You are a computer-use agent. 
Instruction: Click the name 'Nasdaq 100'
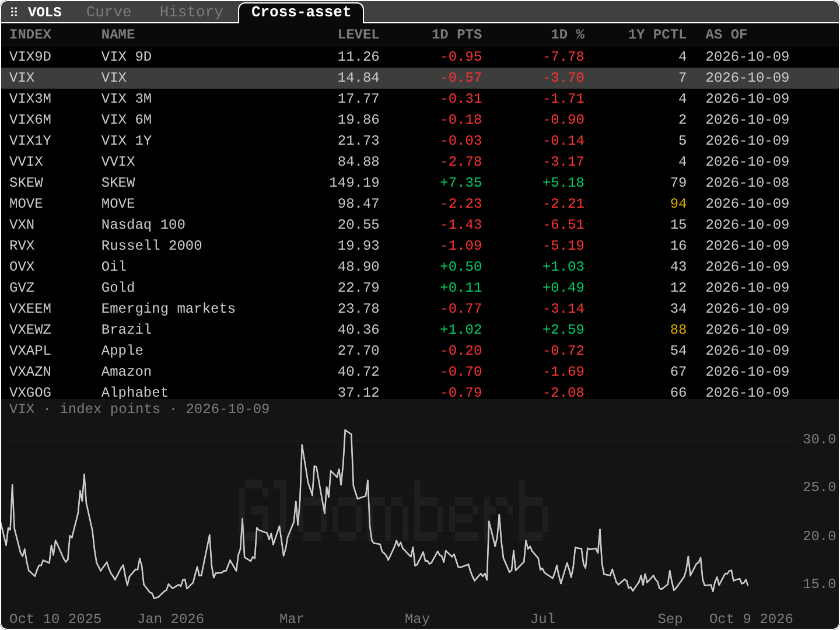click(x=143, y=225)
